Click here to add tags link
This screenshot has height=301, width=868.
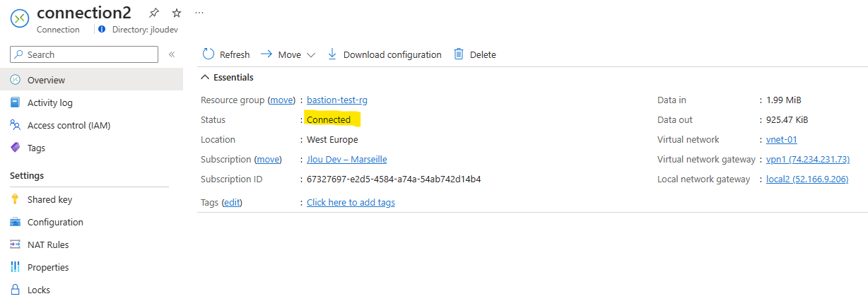[351, 202]
